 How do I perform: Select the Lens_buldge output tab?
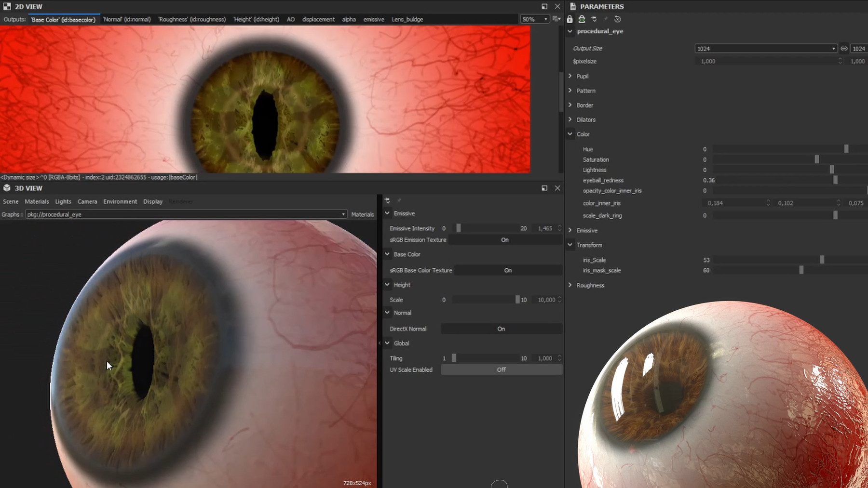[407, 19]
